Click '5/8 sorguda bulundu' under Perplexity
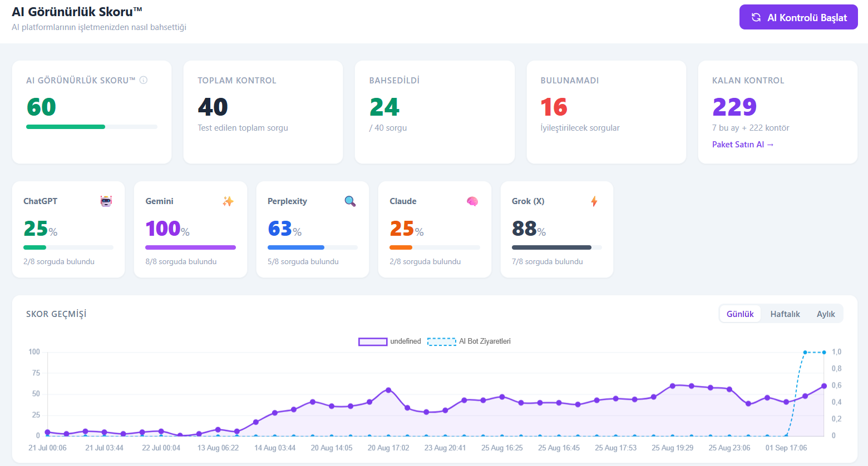The image size is (868, 466). click(303, 261)
